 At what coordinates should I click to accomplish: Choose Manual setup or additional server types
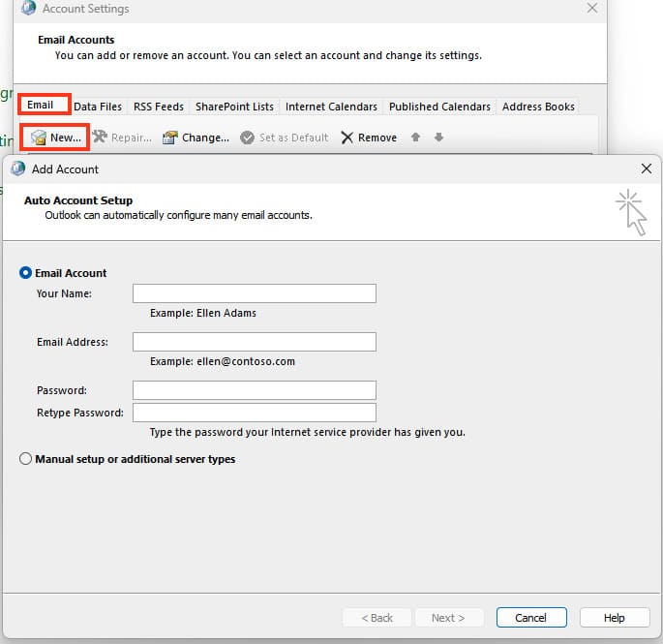tap(26, 459)
